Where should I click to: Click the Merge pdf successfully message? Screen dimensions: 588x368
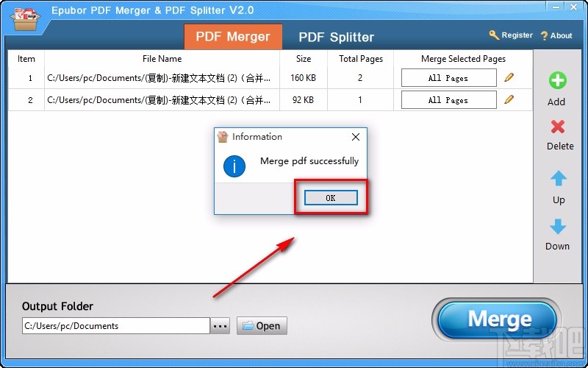pyautogui.click(x=309, y=161)
